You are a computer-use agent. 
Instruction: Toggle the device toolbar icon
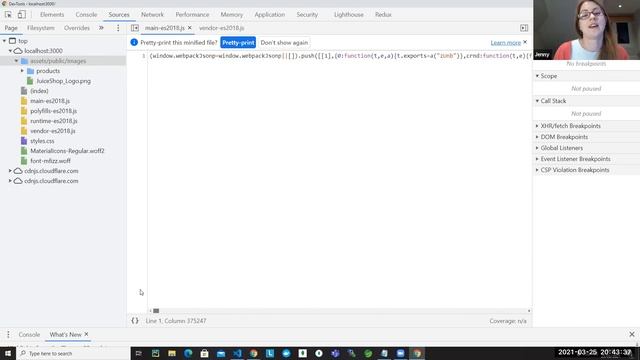[x=21, y=14]
